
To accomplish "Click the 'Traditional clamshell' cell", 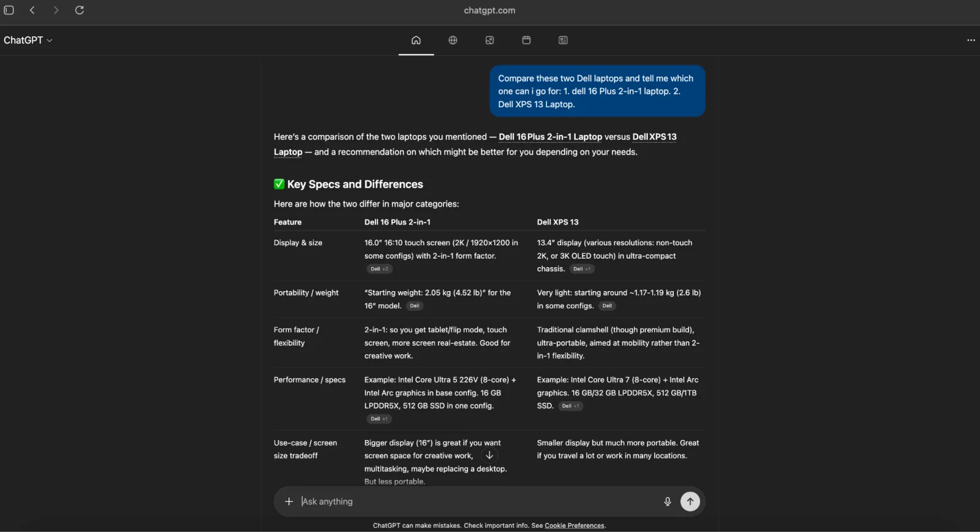I will [x=618, y=343].
